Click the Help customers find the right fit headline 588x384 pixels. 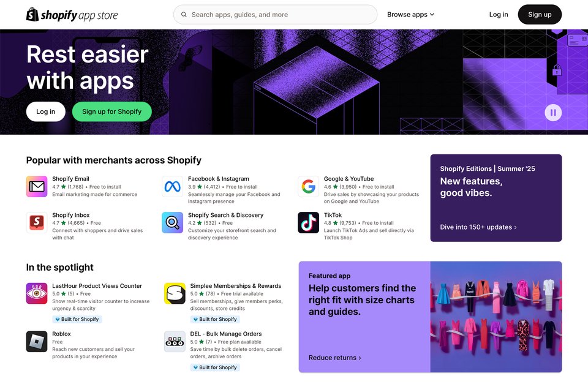[362, 299]
